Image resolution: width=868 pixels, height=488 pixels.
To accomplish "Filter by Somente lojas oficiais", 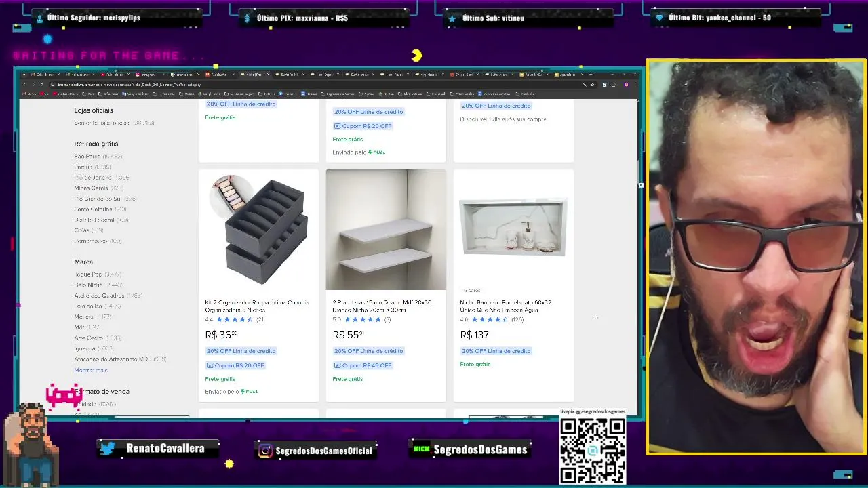I will click(114, 123).
